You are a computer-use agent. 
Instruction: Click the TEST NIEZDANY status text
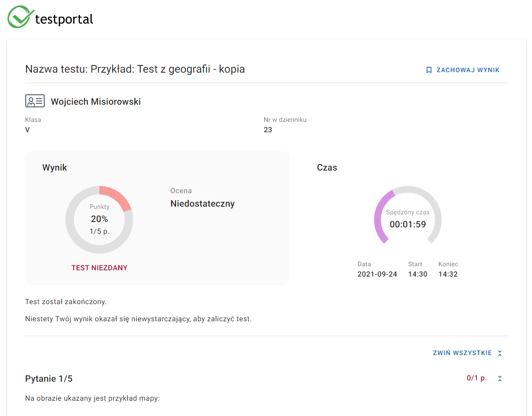click(99, 268)
